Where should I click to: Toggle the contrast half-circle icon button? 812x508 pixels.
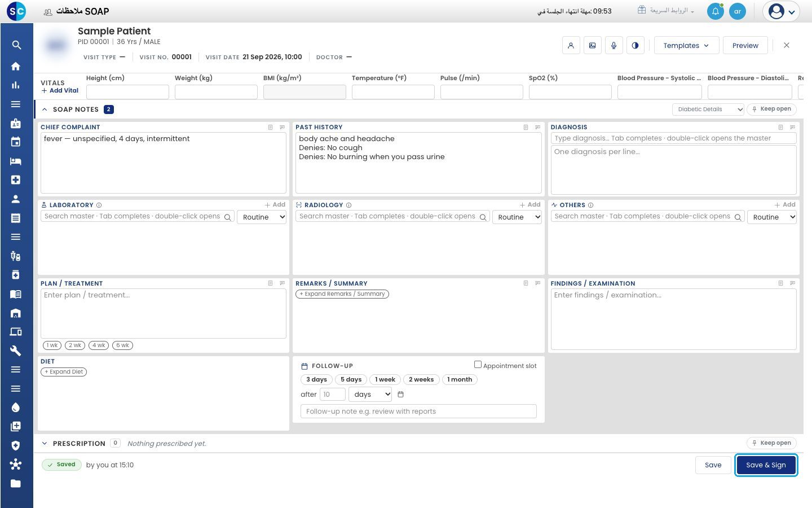(x=636, y=46)
